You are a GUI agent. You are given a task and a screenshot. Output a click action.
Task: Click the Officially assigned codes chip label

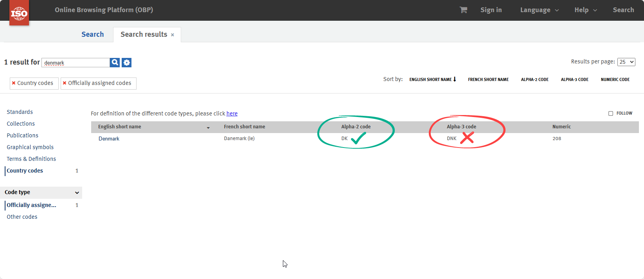100,83
